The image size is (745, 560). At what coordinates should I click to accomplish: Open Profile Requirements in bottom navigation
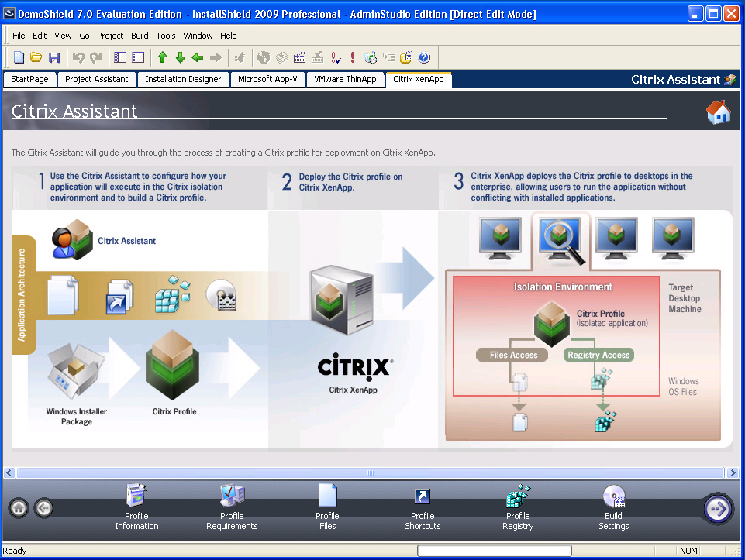click(232, 507)
